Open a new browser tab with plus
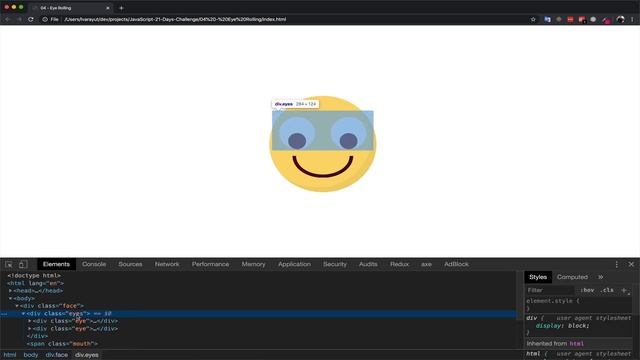 coord(121,8)
